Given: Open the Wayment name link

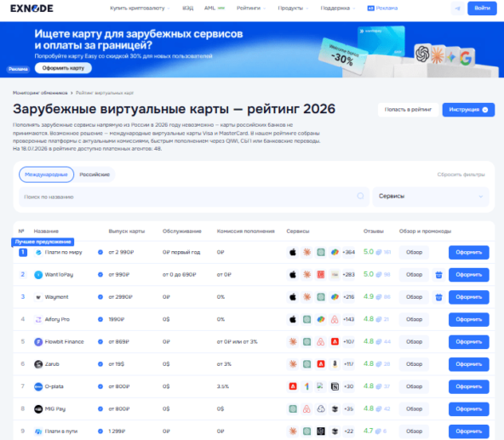Looking at the screenshot, I should pos(56,297).
